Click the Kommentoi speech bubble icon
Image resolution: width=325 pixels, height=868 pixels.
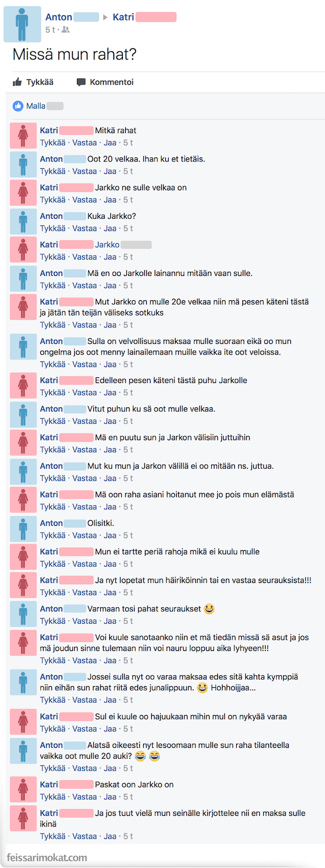pos(81,82)
